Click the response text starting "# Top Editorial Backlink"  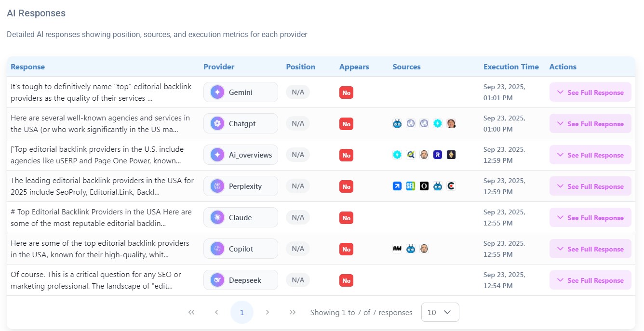coord(101,217)
